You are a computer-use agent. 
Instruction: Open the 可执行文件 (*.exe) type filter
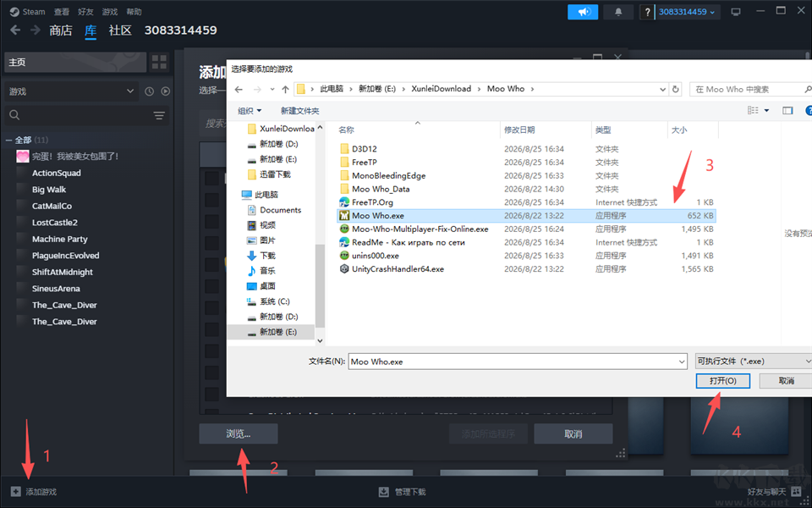(754, 362)
